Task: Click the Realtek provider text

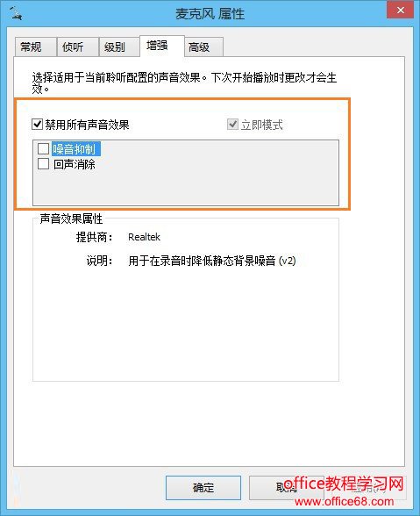Action: click(x=144, y=237)
